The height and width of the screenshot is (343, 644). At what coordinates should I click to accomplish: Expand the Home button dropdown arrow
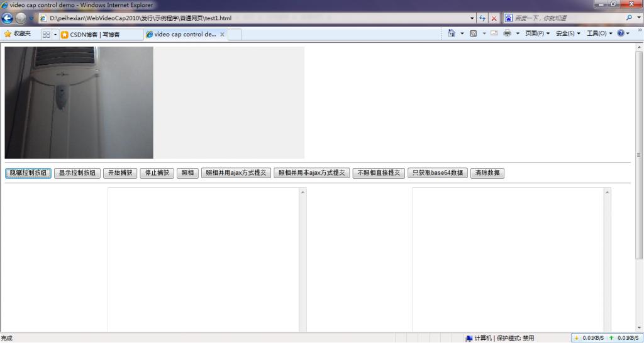pyautogui.click(x=462, y=33)
